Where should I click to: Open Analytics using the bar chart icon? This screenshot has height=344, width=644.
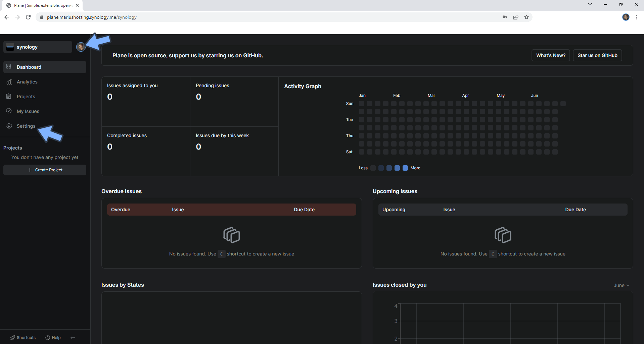(9, 81)
